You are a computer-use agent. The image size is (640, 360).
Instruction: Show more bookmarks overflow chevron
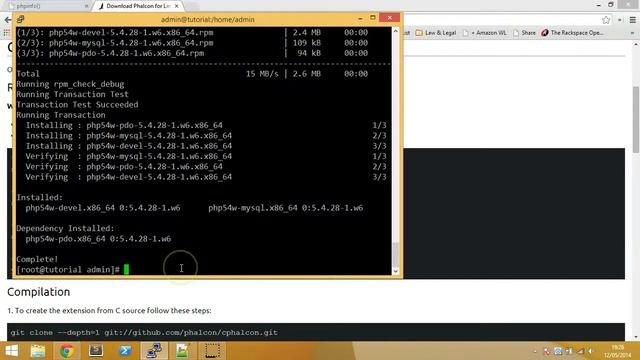(x=633, y=33)
